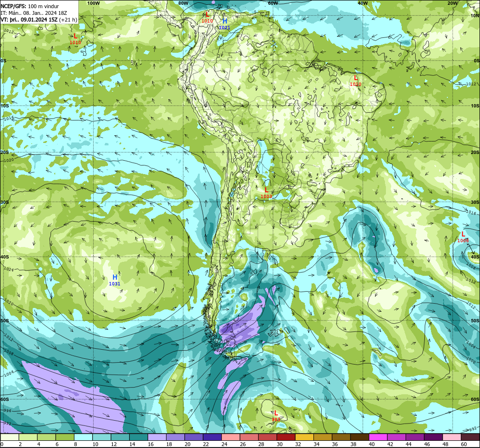Click the legend swatch between 6 and 8

[65, 437]
